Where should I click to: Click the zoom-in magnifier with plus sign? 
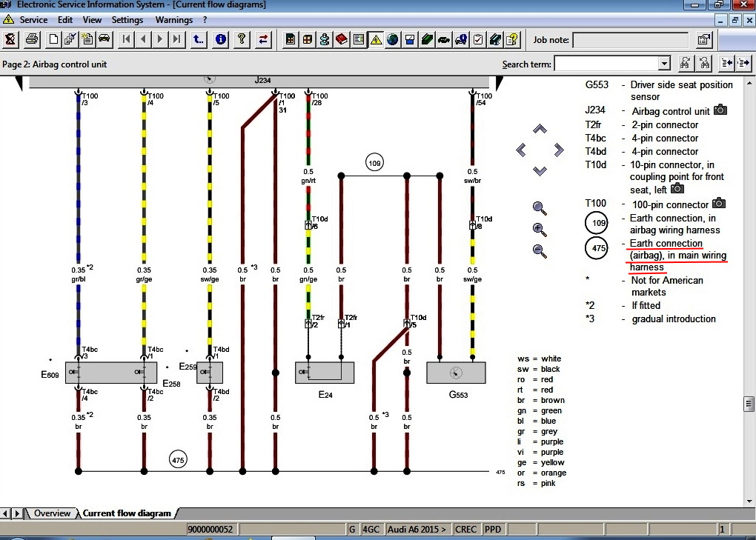click(540, 230)
